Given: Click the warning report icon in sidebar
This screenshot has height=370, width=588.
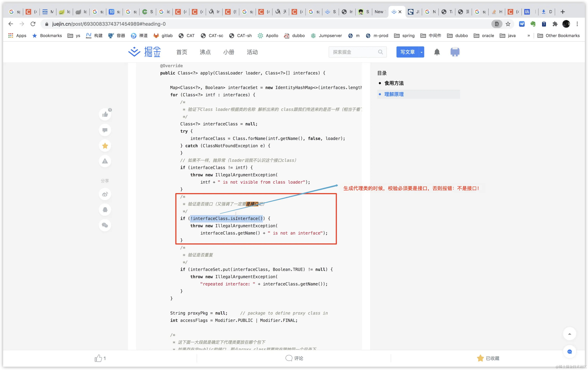Looking at the screenshot, I should pyautogui.click(x=105, y=161).
